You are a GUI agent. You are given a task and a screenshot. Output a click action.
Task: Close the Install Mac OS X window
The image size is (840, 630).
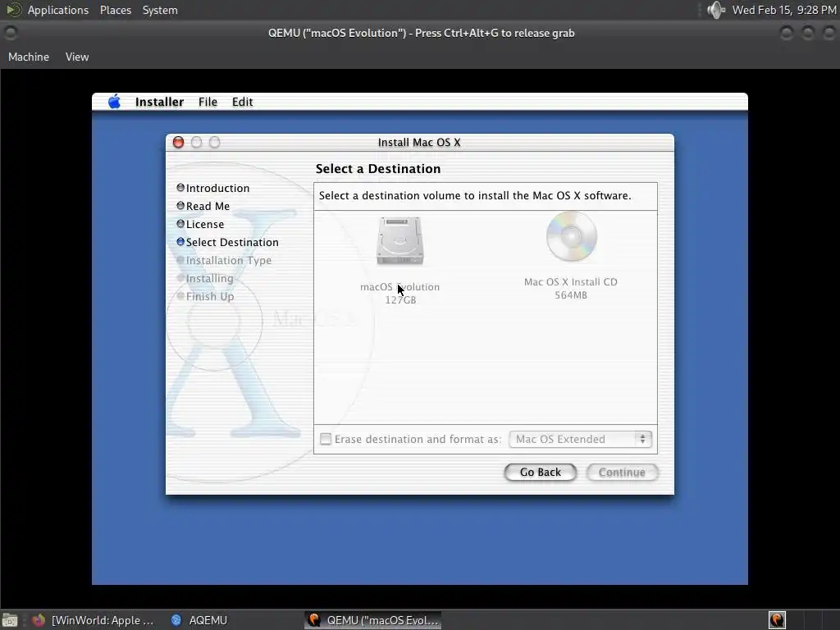coord(178,142)
